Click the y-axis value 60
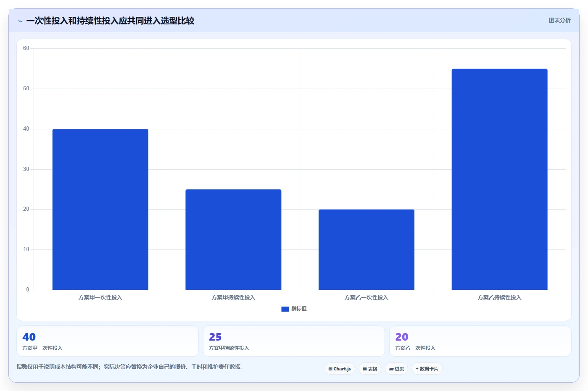Image resolution: width=588 pixels, height=391 pixels. [x=26, y=48]
